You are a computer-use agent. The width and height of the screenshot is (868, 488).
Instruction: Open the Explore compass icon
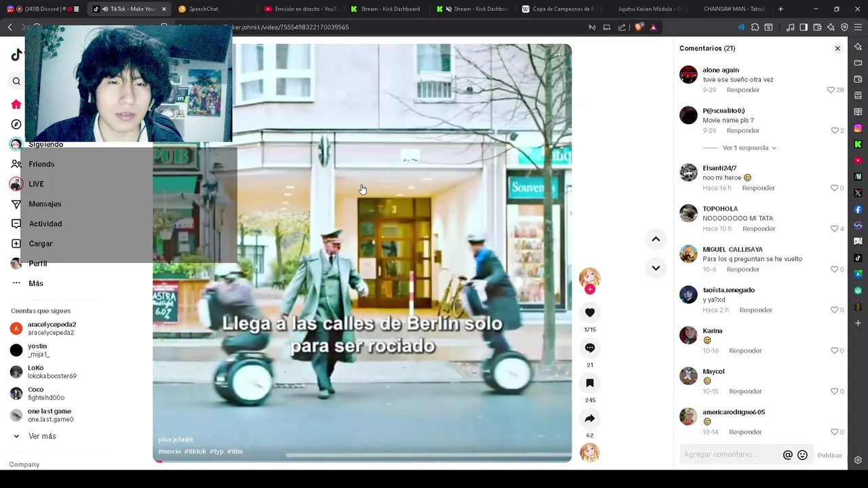(16, 124)
